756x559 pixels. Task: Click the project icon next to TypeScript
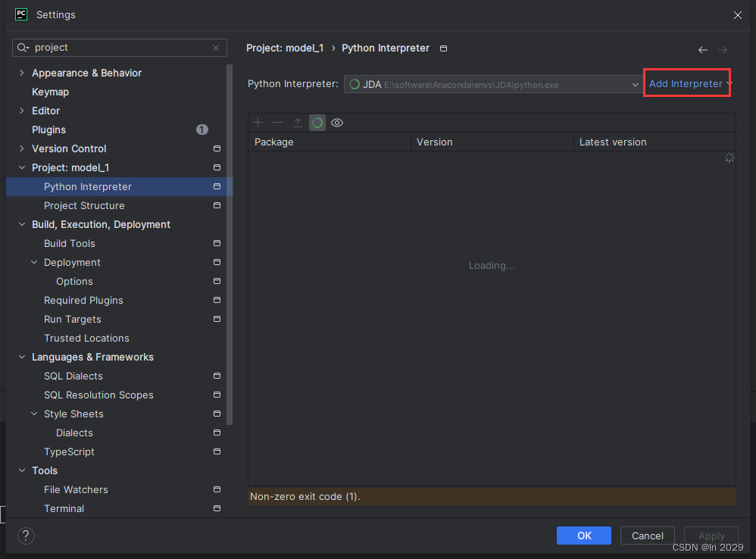pos(217,451)
